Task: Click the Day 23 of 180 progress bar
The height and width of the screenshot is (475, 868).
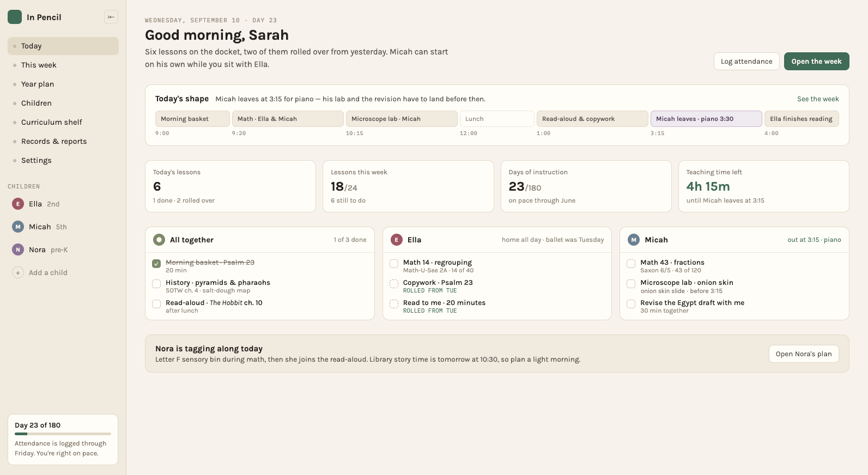Action: (63, 434)
